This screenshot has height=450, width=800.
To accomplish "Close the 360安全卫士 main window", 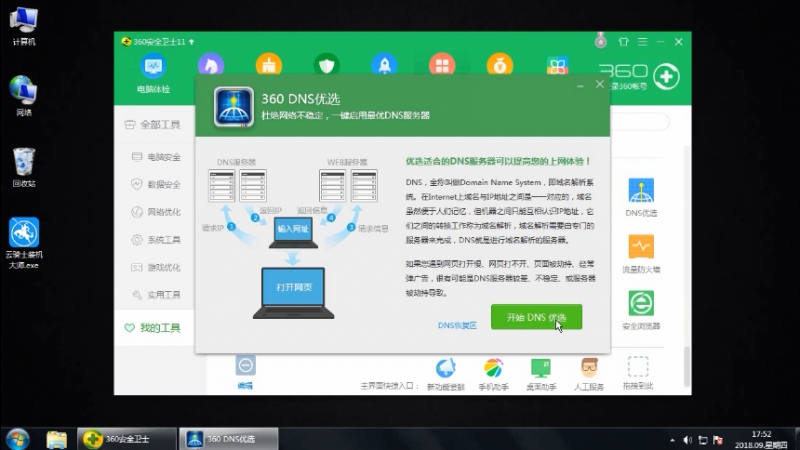I will click(679, 42).
